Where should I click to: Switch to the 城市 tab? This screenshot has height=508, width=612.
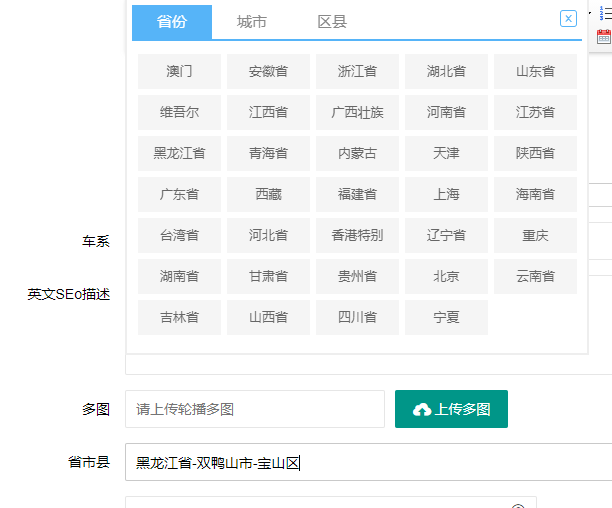tap(252, 22)
